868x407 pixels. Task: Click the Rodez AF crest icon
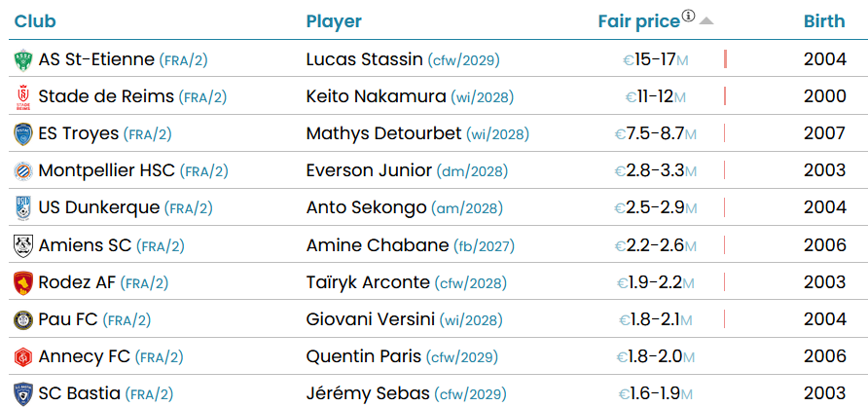coord(22,282)
